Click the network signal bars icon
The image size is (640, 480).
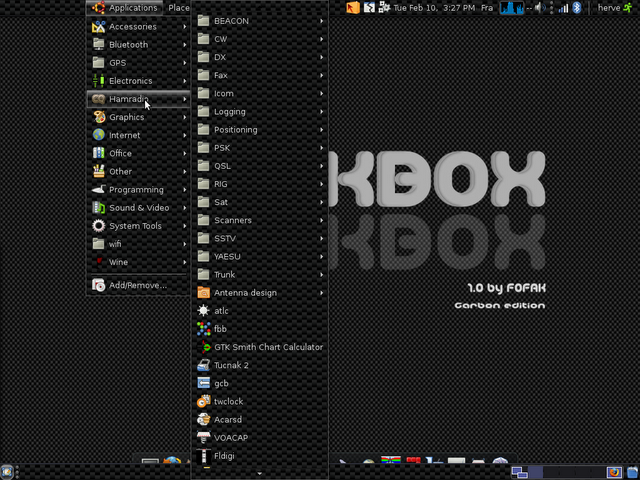pyautogui.click(x=563, y=8)
